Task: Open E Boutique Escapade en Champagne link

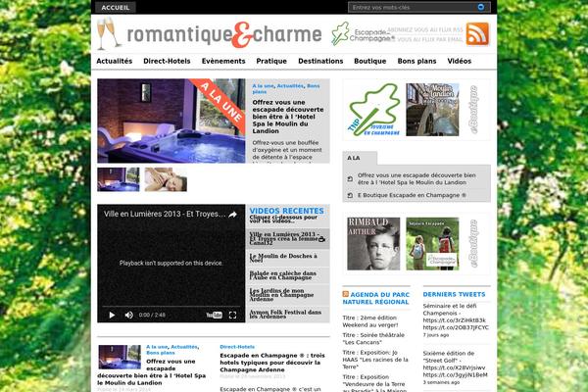Action: [x=412, y=195]
